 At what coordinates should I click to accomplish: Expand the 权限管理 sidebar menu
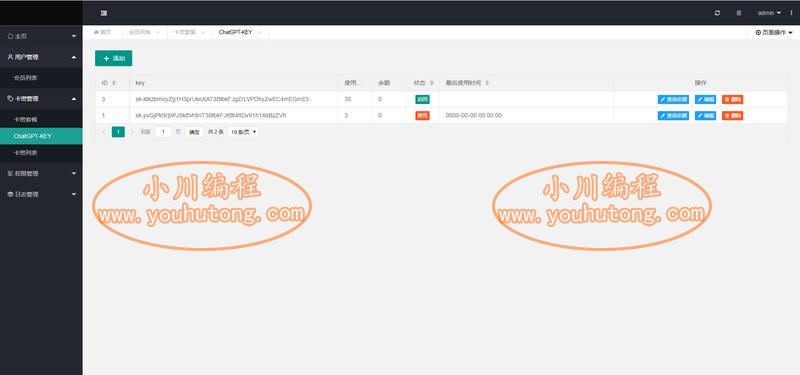pyautogui.click(x=41, y=173)
